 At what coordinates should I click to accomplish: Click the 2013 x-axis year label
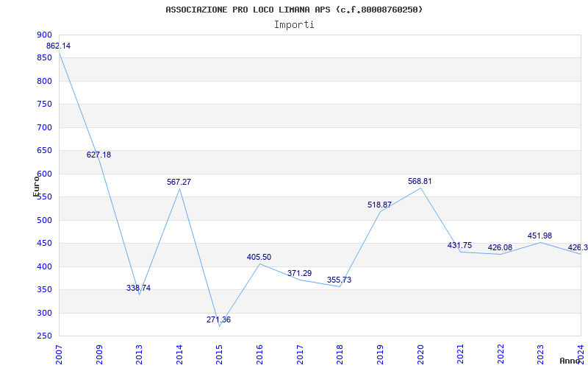click(139, 355)
